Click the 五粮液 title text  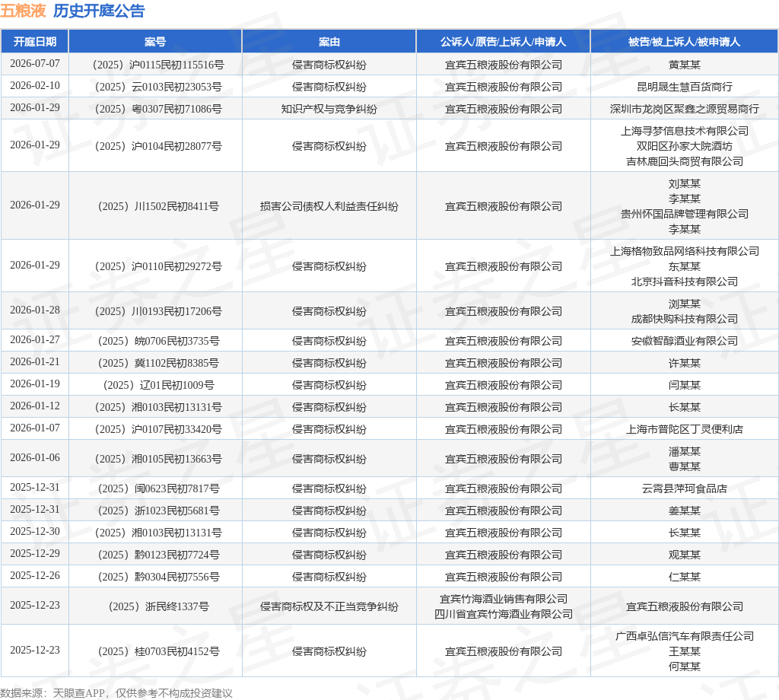pos(23,11)
